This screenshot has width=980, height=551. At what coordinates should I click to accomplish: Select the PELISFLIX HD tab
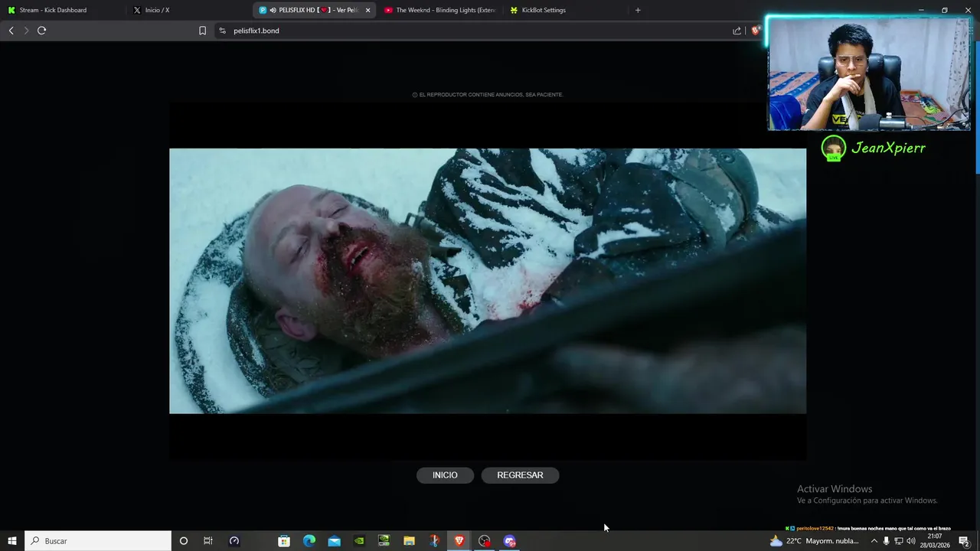pos(314,10)
